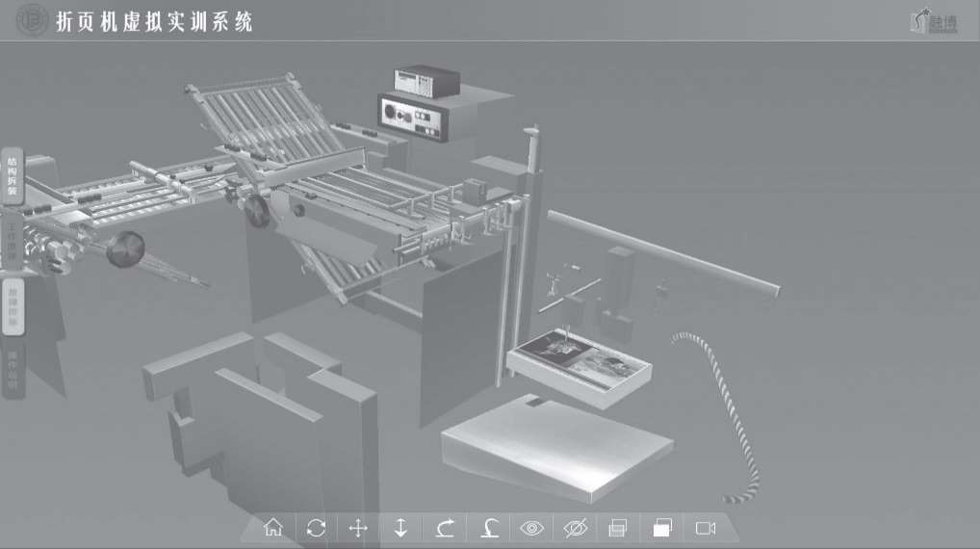The image size is (980, 549).
Task: Click the curved right arrow icon
Action: point(445,528)
